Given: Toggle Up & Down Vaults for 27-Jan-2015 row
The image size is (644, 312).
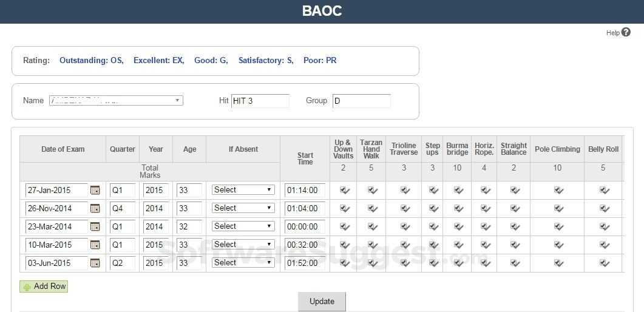Looking at the screenshot, I should [x=344, y=190].
